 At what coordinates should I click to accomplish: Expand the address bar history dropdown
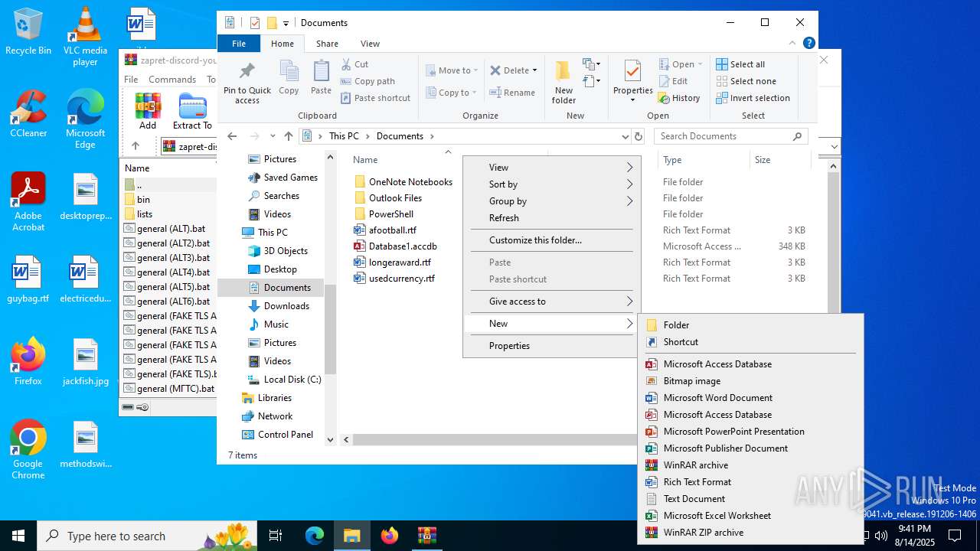pyautogui.click(x=626, y=136)
